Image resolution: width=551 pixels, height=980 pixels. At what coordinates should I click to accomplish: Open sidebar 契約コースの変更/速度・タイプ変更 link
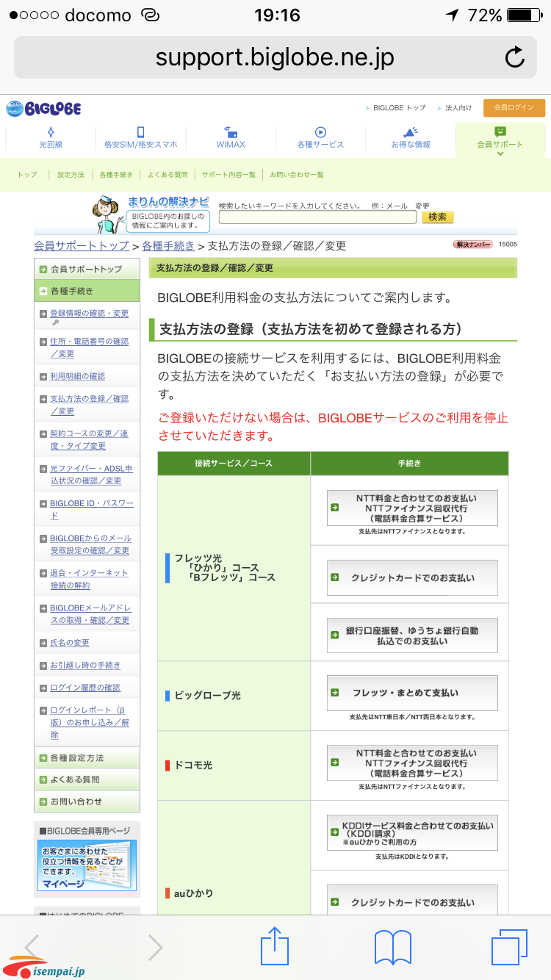[89, 439]
